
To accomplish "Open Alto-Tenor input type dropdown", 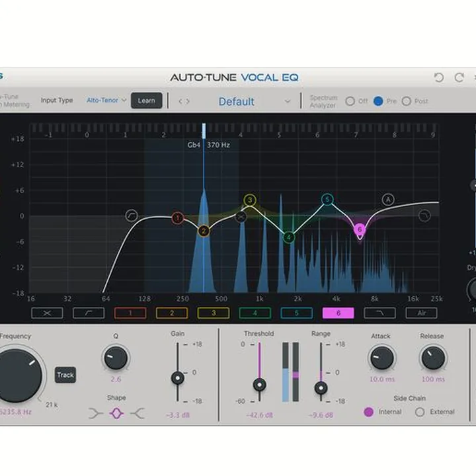I will [106, 100].
